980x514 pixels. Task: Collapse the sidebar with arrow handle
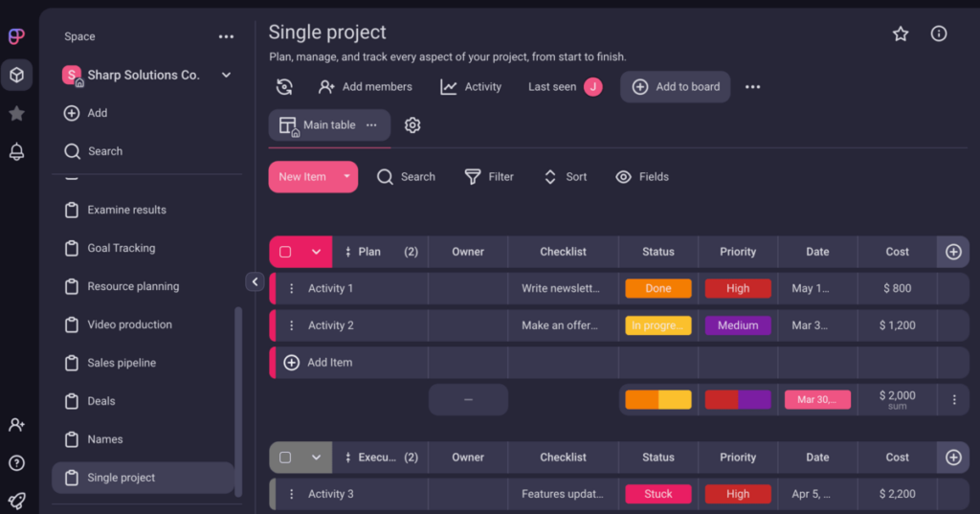[255, 281]
